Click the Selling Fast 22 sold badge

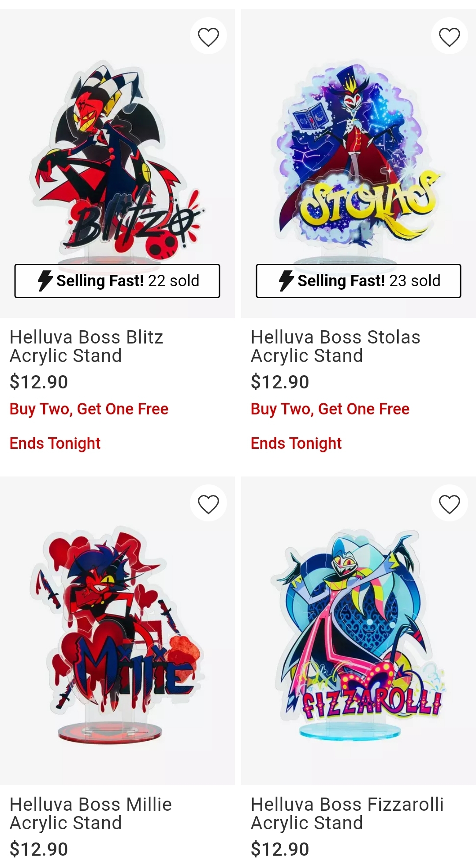(117, 281)
